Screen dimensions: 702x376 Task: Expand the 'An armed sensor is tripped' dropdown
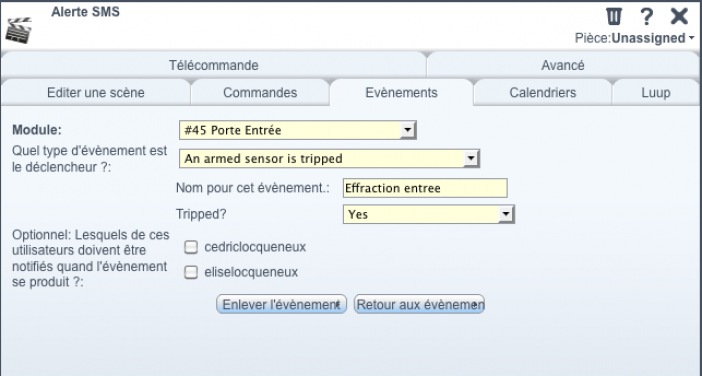tap(330, 158)
